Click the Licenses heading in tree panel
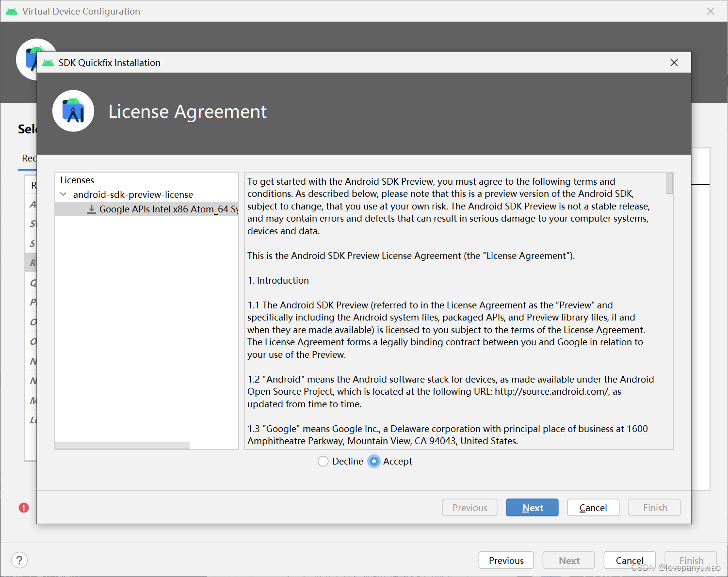Image resolution: width=728 pixels, height=577 pixels. pos(77,180)
